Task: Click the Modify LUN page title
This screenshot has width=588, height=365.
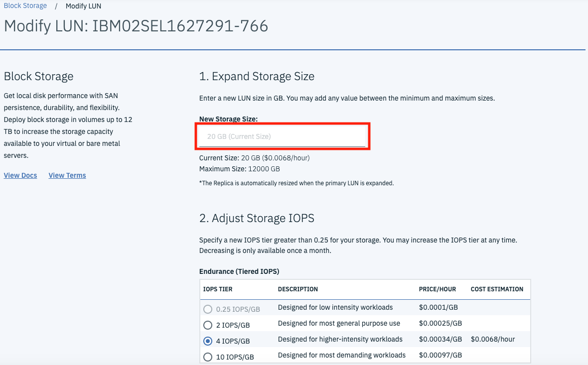Action: point(136,26)
